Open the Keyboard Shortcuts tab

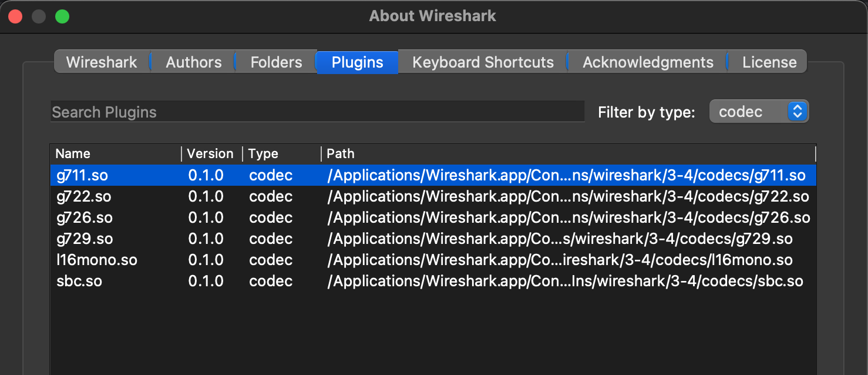pos(483,62)
